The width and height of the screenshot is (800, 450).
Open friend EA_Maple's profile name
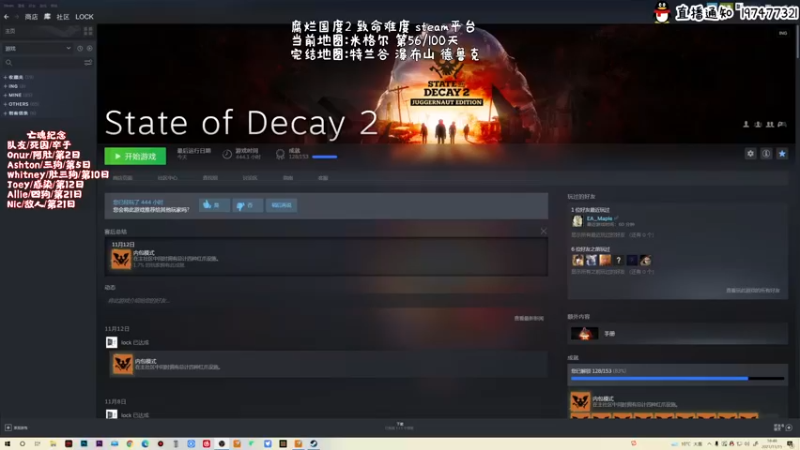click(599, 218)
